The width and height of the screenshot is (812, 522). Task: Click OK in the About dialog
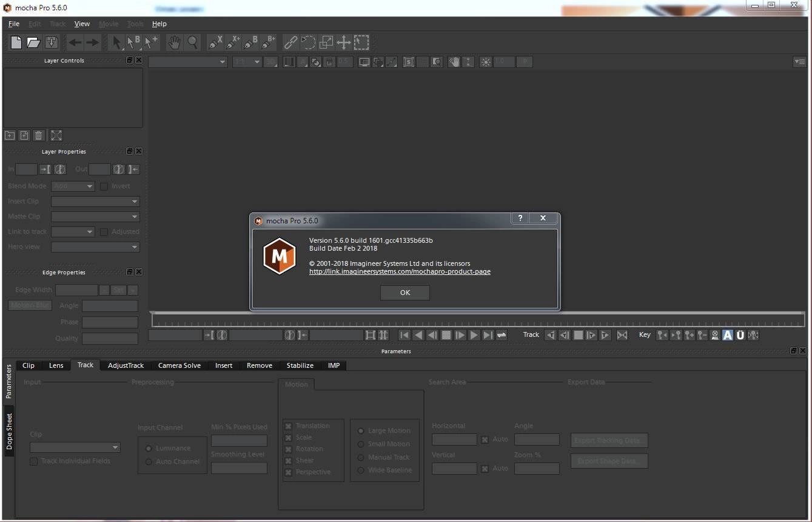[x=405, y=293]
